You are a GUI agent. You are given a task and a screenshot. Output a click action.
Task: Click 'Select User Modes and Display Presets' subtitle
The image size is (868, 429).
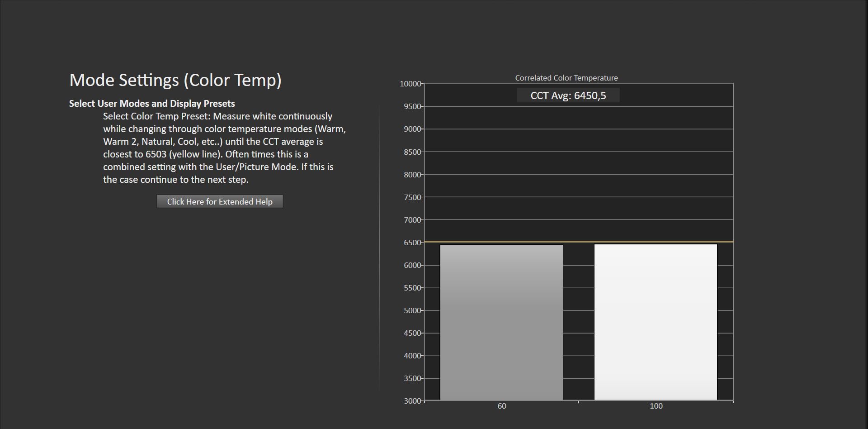[152, 104]
